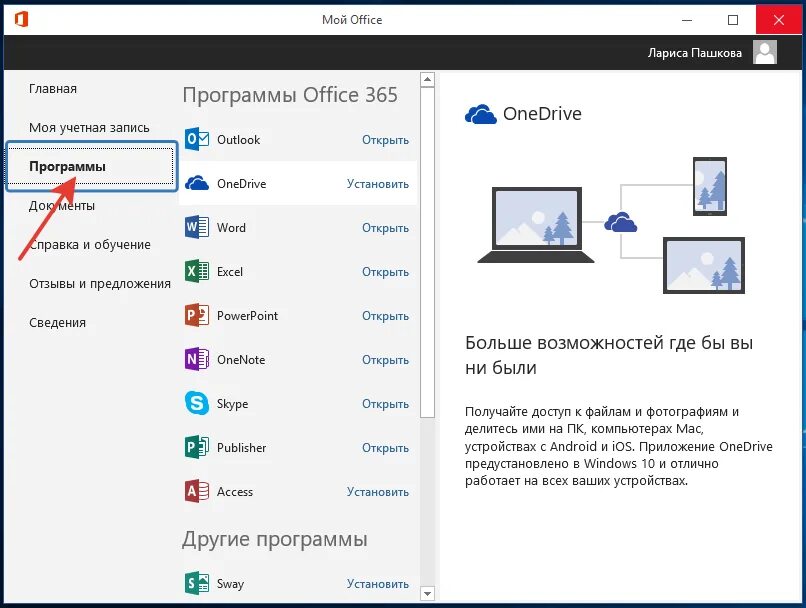Screen dimensions: 806x608
Task: Click the user avatar picture
Action: 764,52
